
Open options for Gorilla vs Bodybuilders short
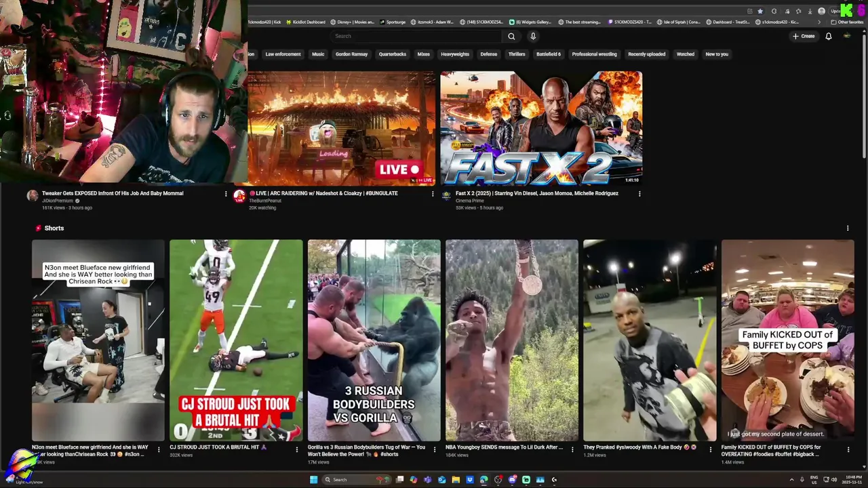[434, 449]
